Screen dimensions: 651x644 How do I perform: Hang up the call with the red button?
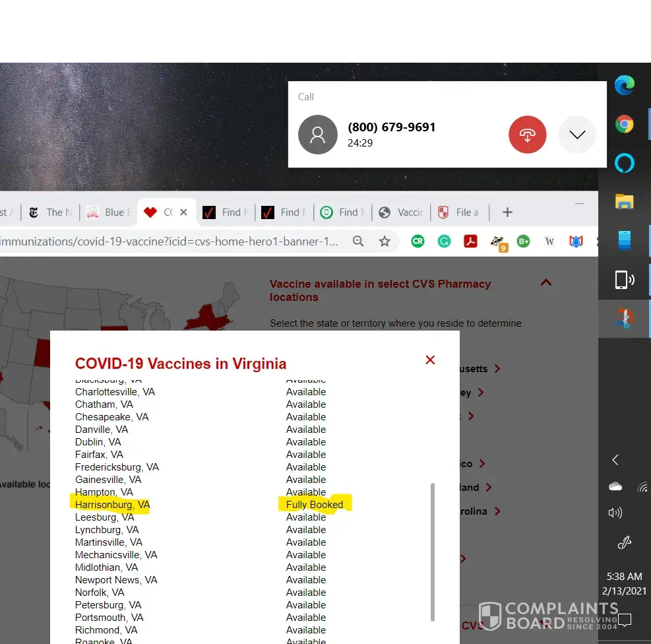[527, 135]
